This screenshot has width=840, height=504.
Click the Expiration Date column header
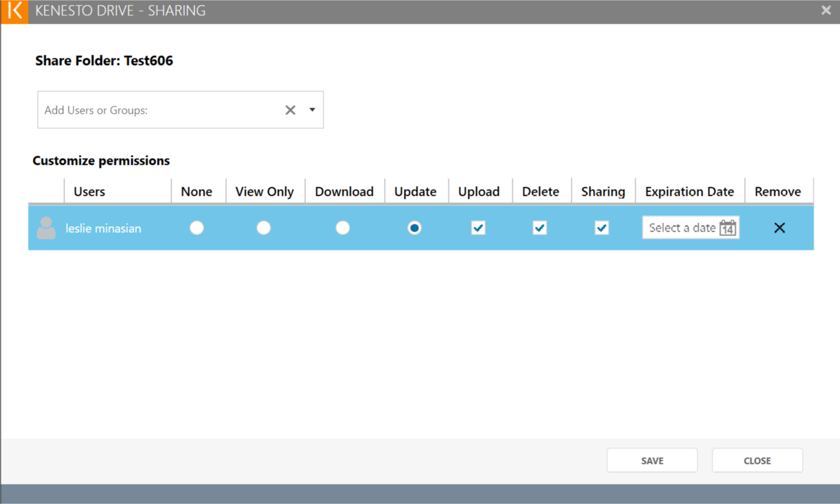[x=690, y=192]
